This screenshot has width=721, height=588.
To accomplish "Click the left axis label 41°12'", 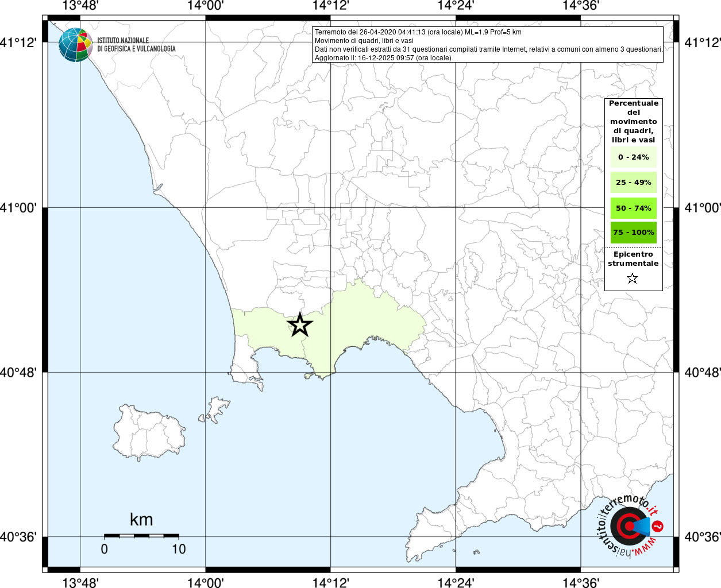I will 18,42.
